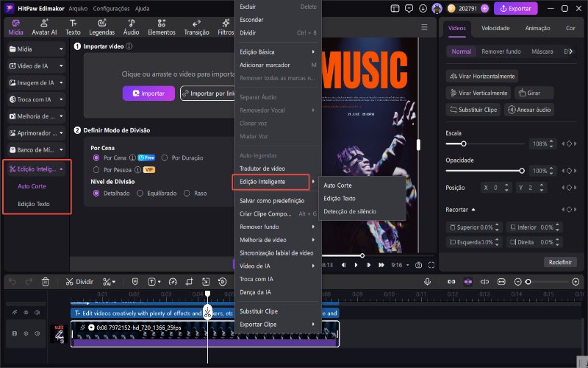Add a marker using the shield icon

point(135,282)
